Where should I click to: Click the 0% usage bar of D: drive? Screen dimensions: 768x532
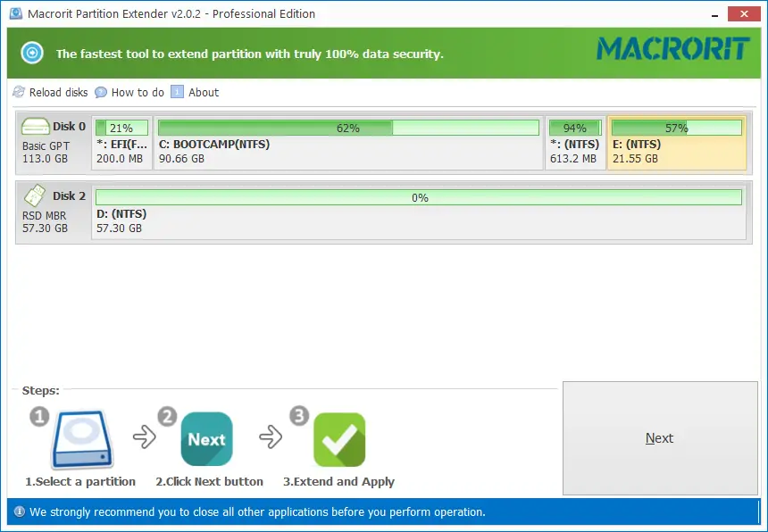[x=419, y=197]
